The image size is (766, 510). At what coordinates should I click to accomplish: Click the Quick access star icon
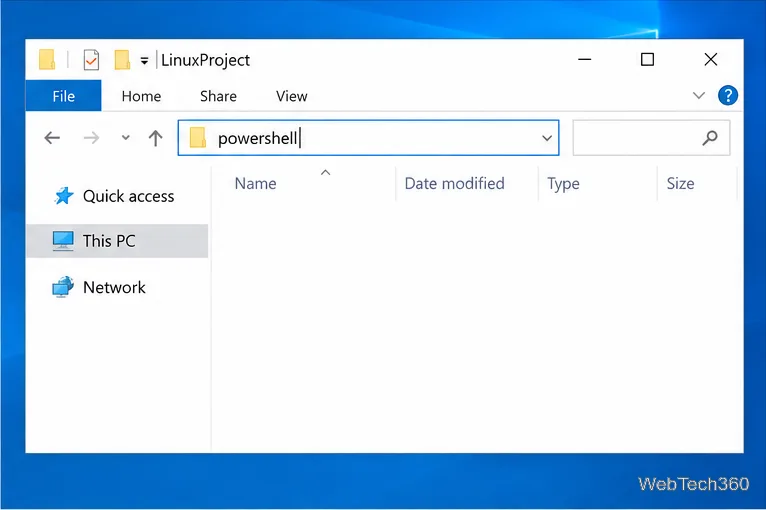tap(63, 196)
